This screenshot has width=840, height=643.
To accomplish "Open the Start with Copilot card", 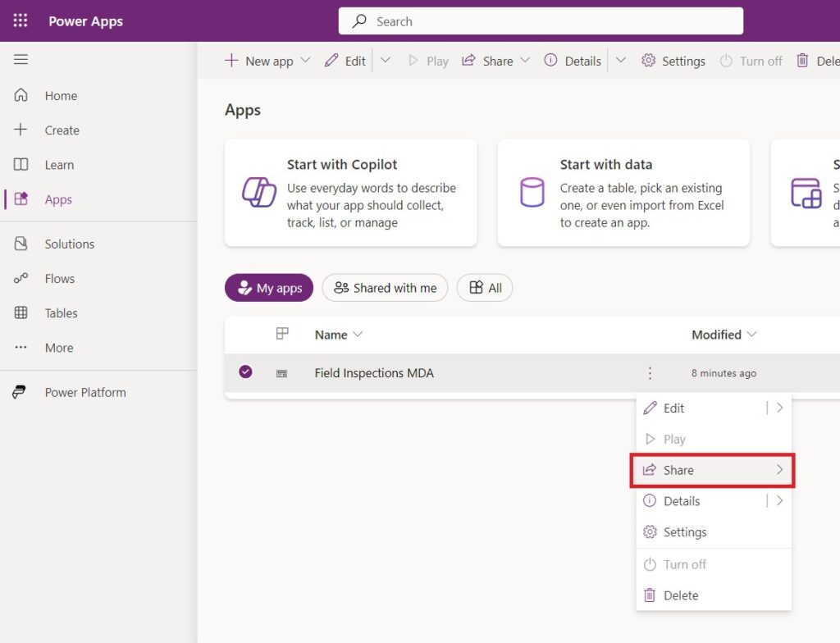I will (x=351, y=193).
